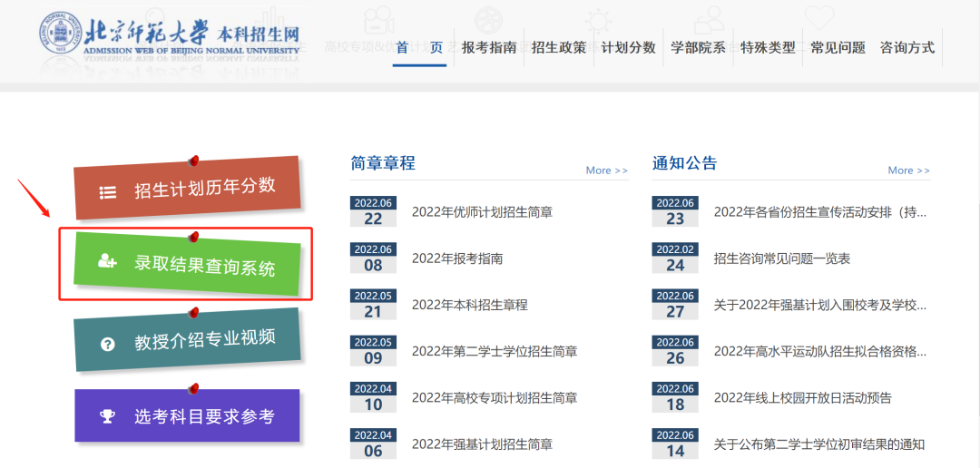The width and height of the screenshot is (980, 468).
Task: Click the 2022.05 21 date badge
Action: point(373,305)
